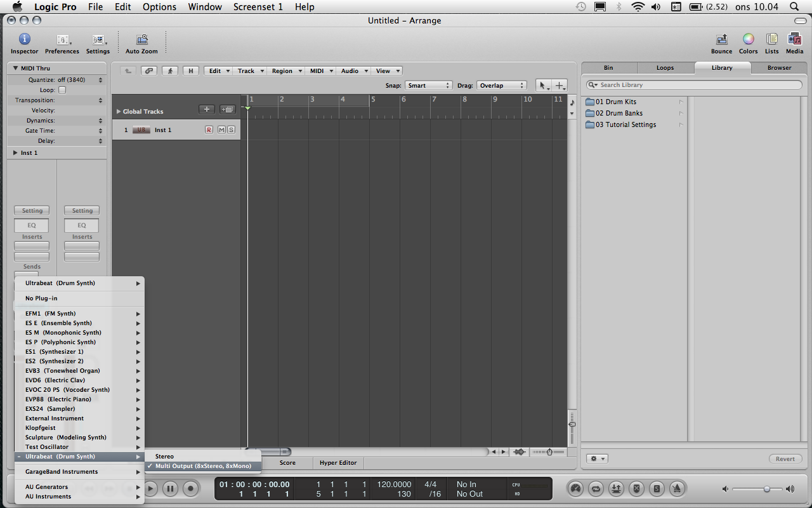Toggle the Link chain icon button
This screenshot has height=508, width=812.
(x=148, y=71)
